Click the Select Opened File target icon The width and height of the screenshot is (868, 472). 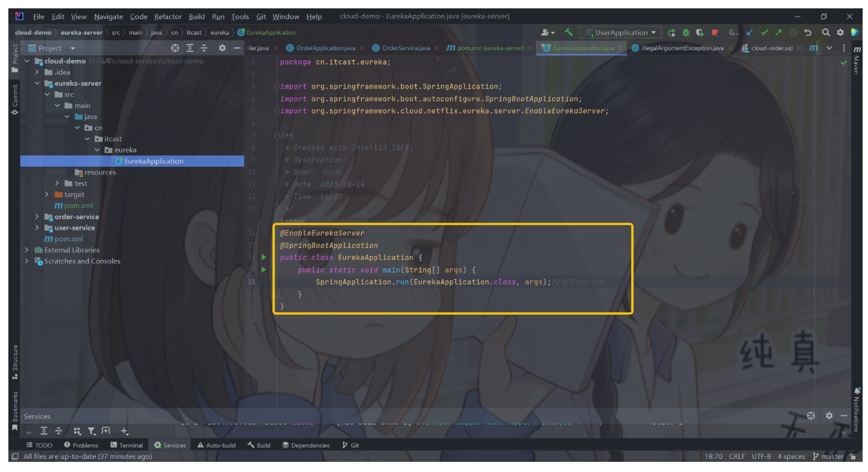[175, 48]
